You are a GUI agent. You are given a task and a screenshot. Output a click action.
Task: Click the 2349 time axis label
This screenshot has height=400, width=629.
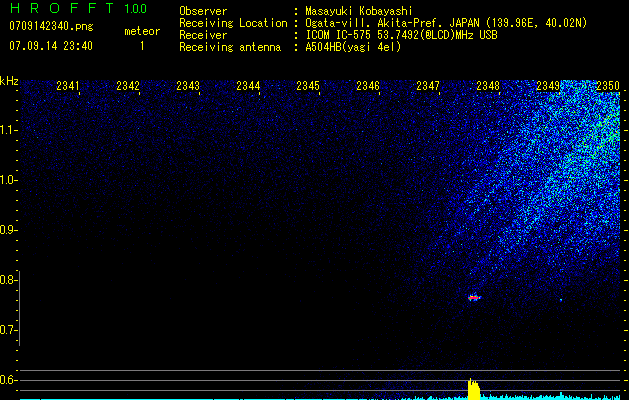[548, 86]
